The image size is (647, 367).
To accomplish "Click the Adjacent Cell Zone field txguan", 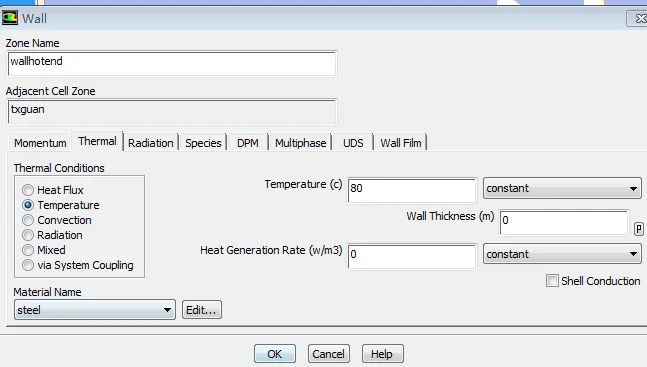I will click(x=172, y=111).
